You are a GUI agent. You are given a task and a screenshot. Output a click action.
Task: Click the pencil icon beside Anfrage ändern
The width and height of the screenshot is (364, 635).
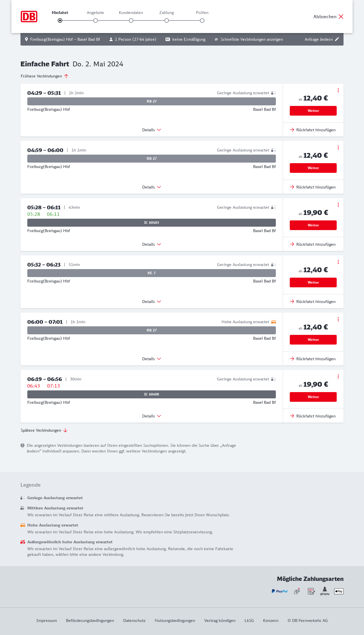(x=337, y=39)
